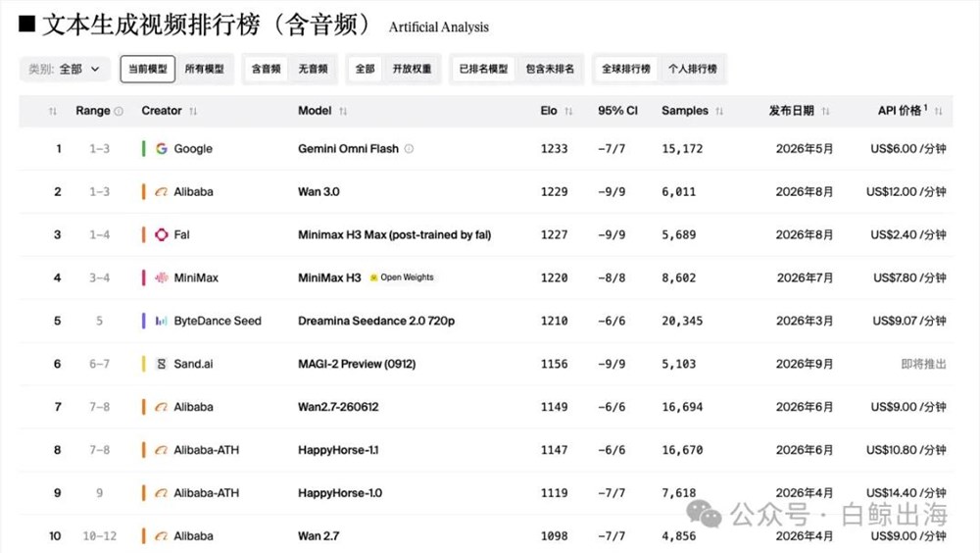Click Elo value 1156

pyautogui.click(x=554, y=364)
